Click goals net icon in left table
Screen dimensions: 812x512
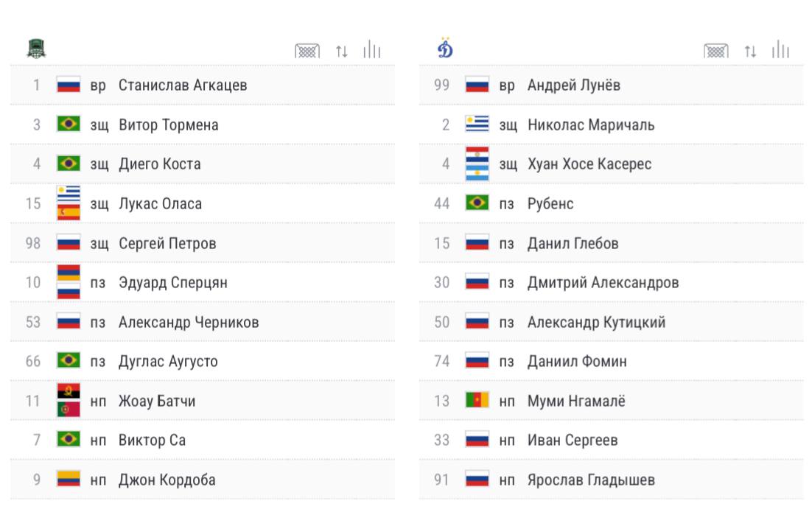[x=307, y=51]
